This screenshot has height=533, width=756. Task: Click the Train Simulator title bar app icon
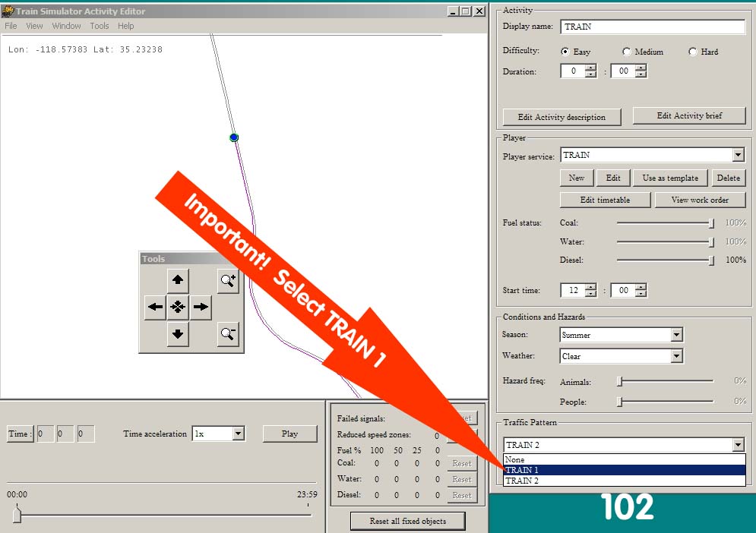tap(8, 11)
